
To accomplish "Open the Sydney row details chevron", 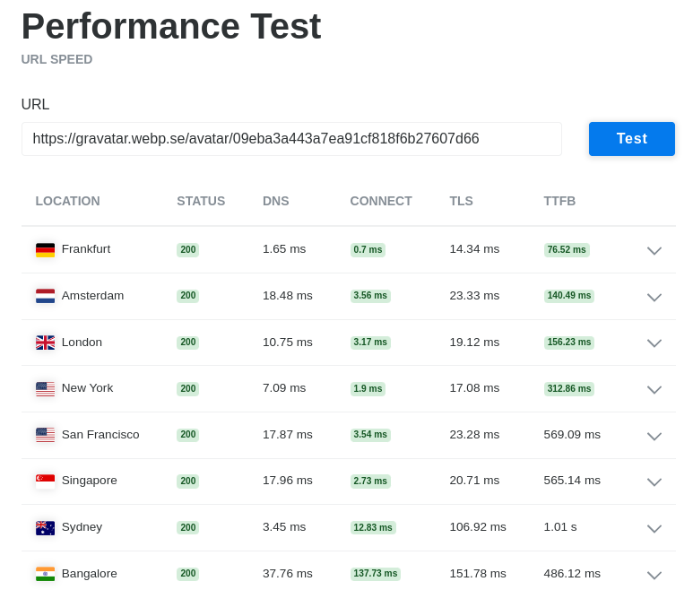I will tap(654, 528).
